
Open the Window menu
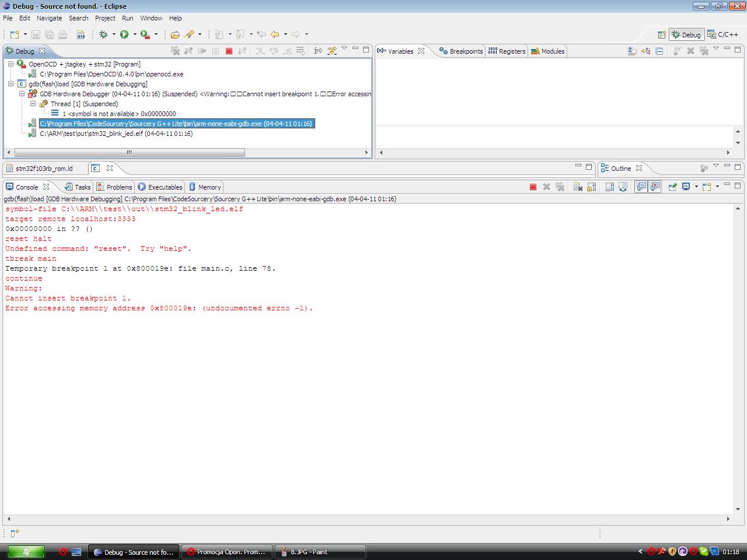[x=151, y=18]
